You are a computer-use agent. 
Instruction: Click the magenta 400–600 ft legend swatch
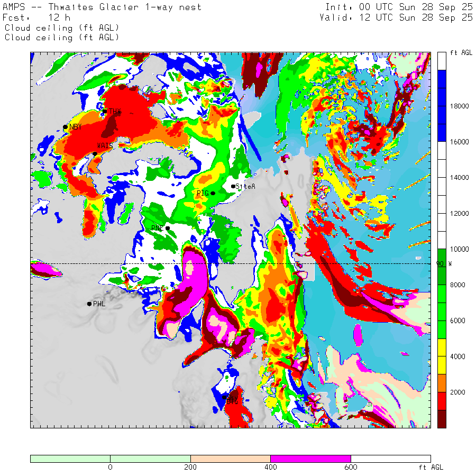point(310,459)
